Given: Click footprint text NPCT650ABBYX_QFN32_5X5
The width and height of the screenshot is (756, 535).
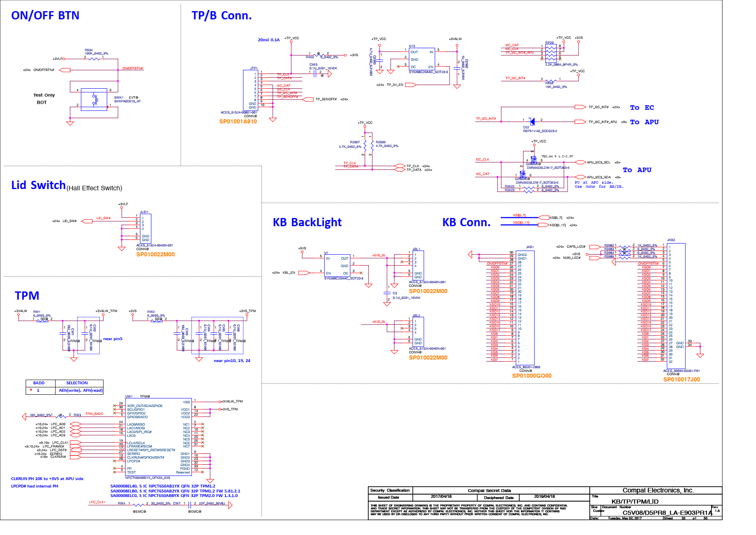Looking at the screenshot, I should tap(148, 478).
